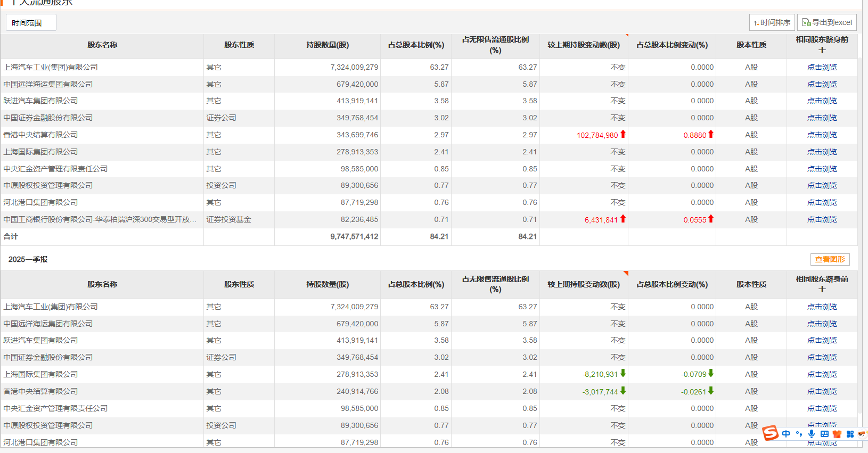The height and width of the screenshot is (453, 868).
Task: Select 中原股权投资管理有限公司 in first table
Action: [x=48, y=185]
